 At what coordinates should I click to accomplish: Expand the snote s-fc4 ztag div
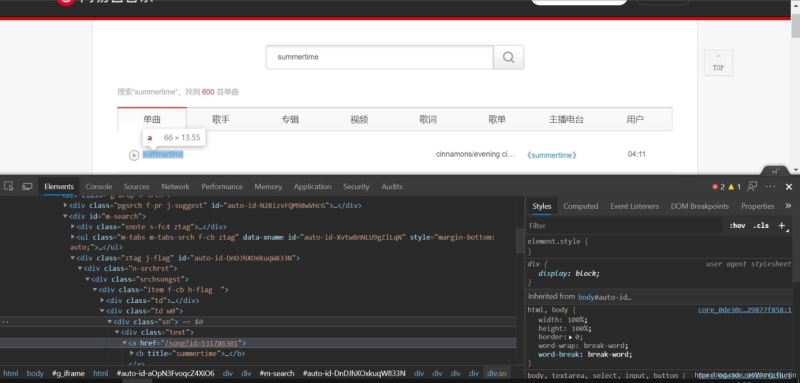pyautogui.click(x=73, y=226)
